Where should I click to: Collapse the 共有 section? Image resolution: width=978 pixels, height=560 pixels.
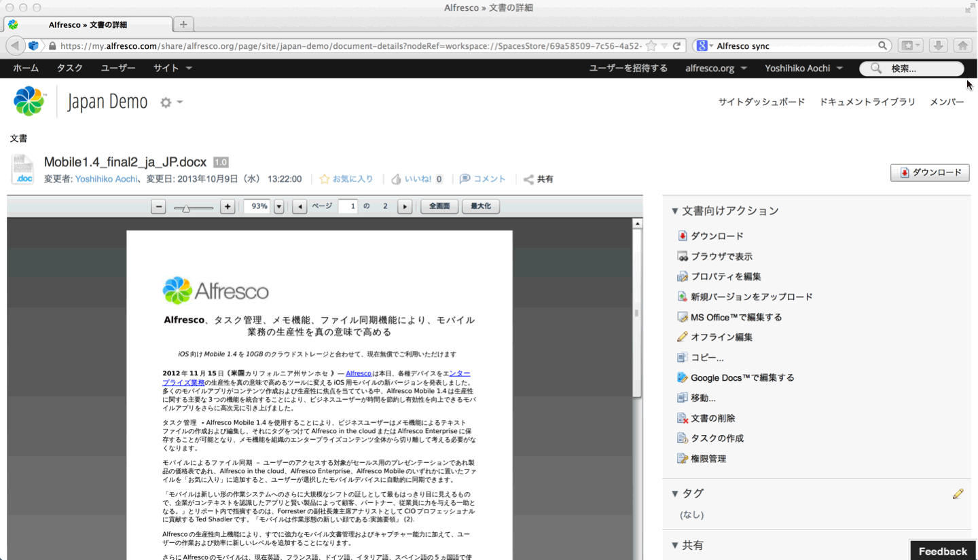tap(674, 545)
